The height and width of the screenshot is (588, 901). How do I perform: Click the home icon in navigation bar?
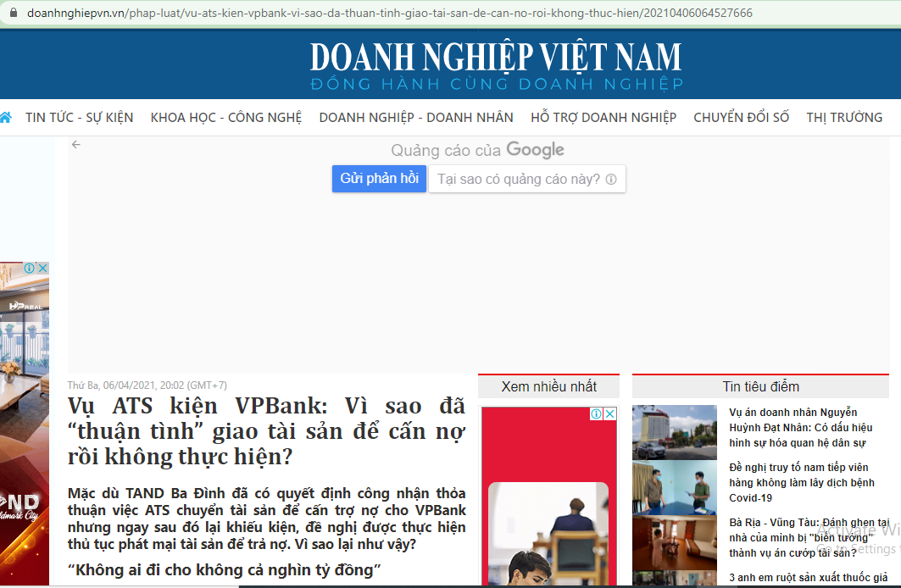click(x=5, y=117)
